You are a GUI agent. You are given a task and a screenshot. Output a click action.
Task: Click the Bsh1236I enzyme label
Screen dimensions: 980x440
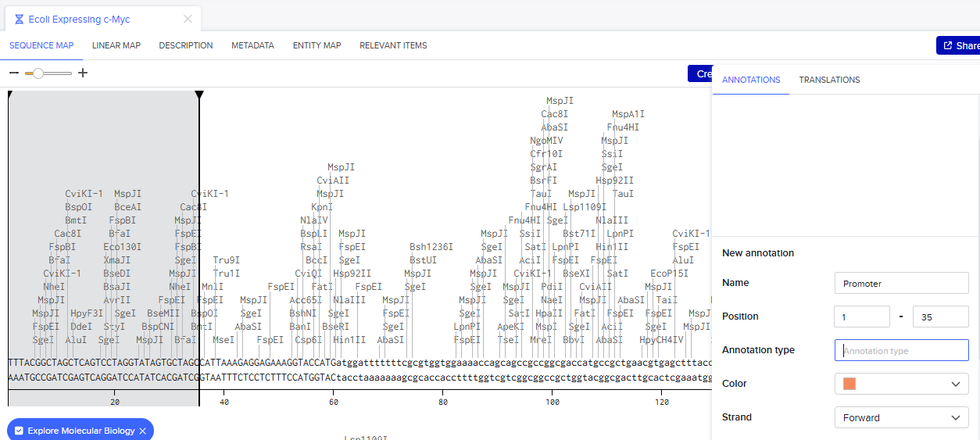431,247
